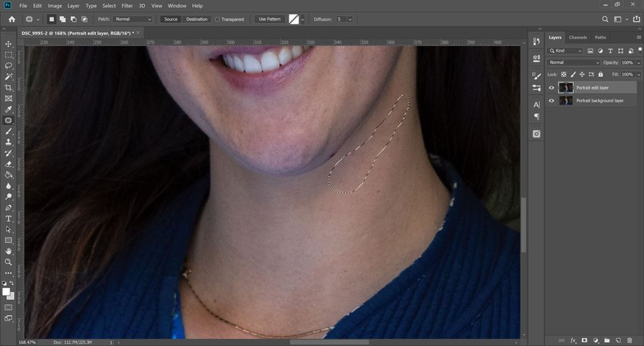Viewport: 644px width, 346px height.
Task: Select the Dodge tool
Action: point(8,197)
